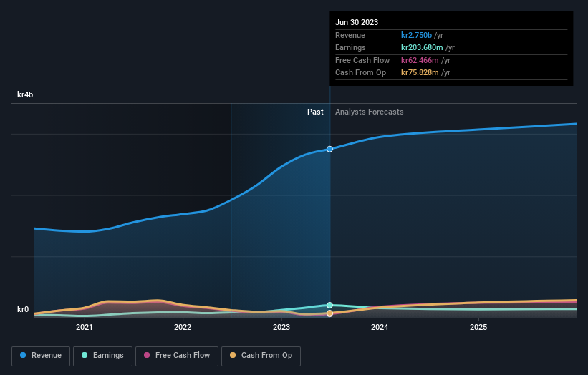Click the 2025 x-axis label

tap(478, 327)
